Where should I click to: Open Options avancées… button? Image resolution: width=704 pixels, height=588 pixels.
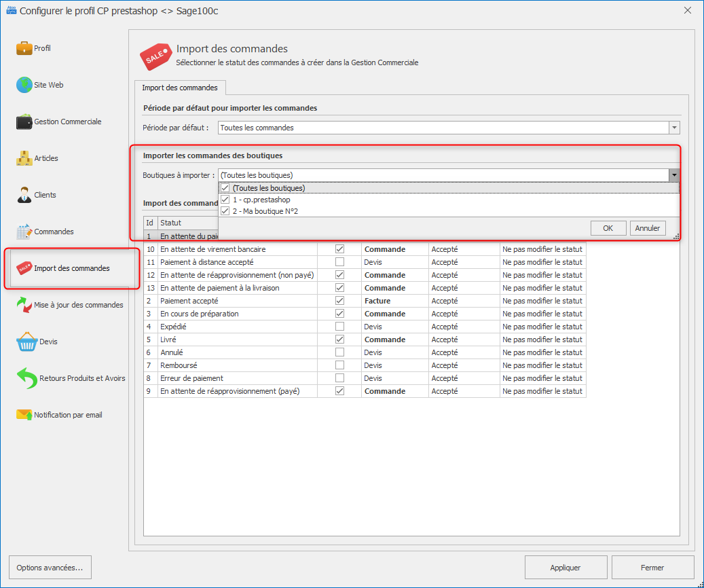(x=50, y=568)
